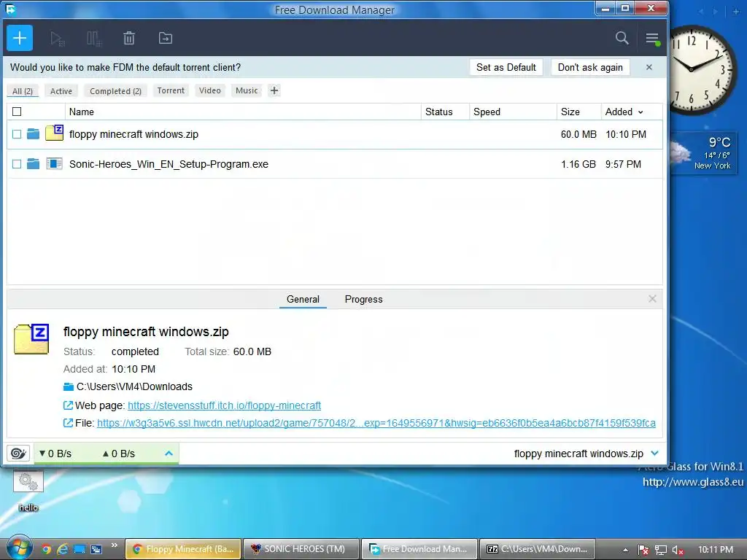Image resolution: width=747 pixels, height=560 pixels.
Task: Click the Action Center flag tray icon
Action: (643, 550)
